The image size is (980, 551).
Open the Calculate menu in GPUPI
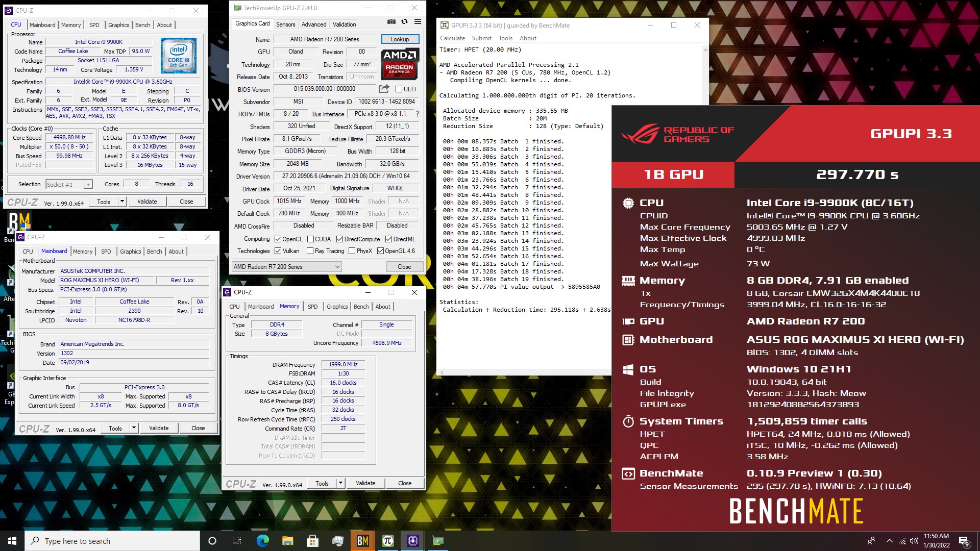click(x=452, y=38)
